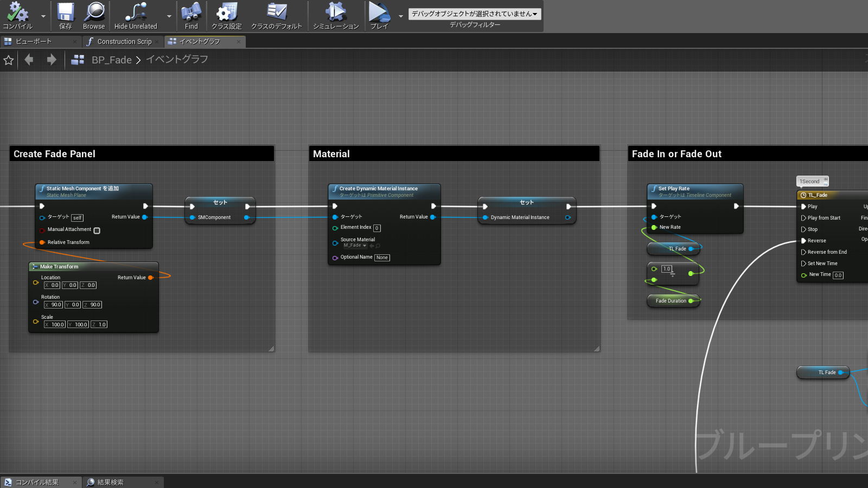Click the bookmark star icon
Image resolution: width=868 pixels, height=488 pixels.
[x=9, y=60]
